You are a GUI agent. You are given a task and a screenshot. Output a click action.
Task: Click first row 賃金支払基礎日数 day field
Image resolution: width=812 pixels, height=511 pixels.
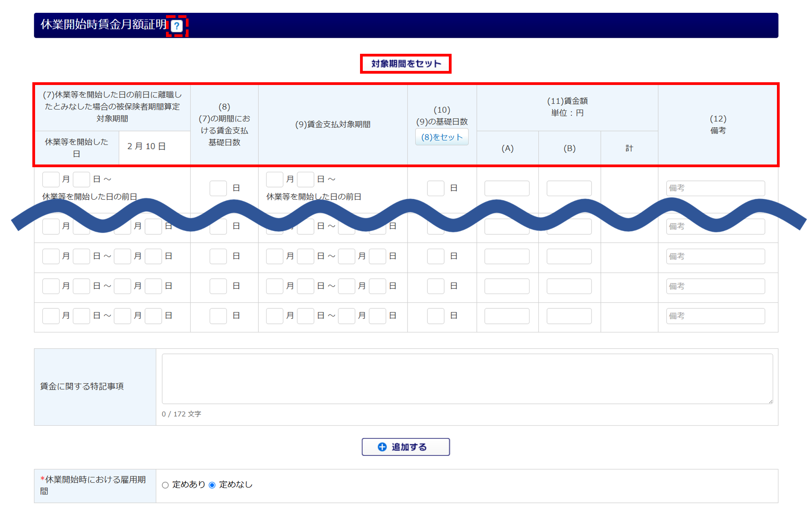(218, 188)
